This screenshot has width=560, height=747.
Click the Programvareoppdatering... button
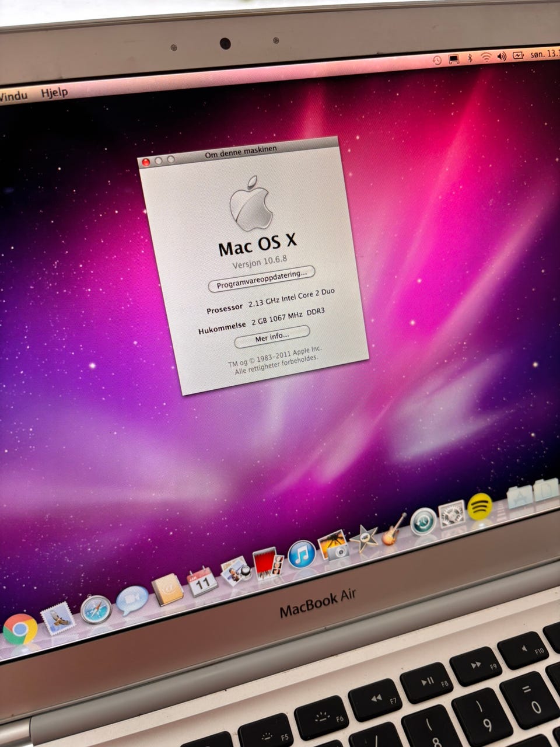[262, 278]
